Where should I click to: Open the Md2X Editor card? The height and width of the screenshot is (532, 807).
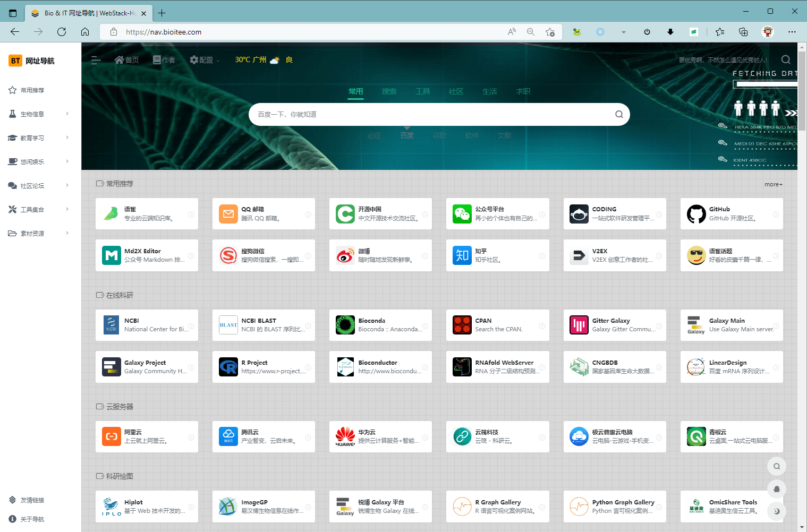pos(147,255)
